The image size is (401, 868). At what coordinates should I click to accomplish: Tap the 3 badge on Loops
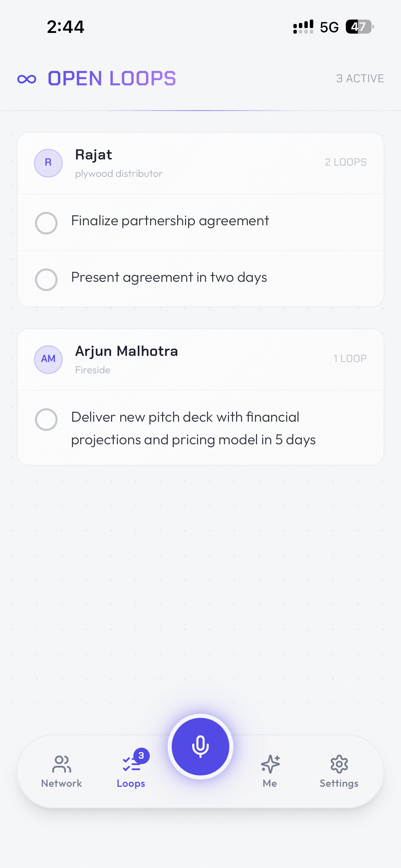[141, 756]
